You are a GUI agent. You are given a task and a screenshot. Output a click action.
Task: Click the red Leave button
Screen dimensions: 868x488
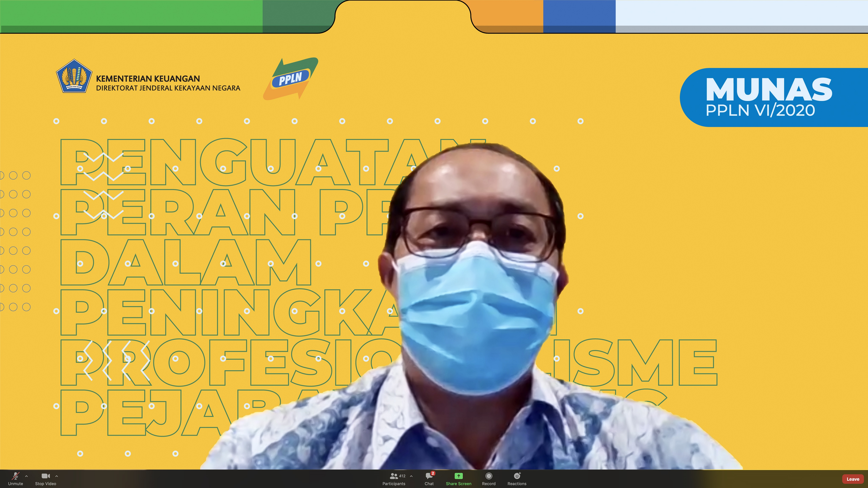tap(853, 479)
